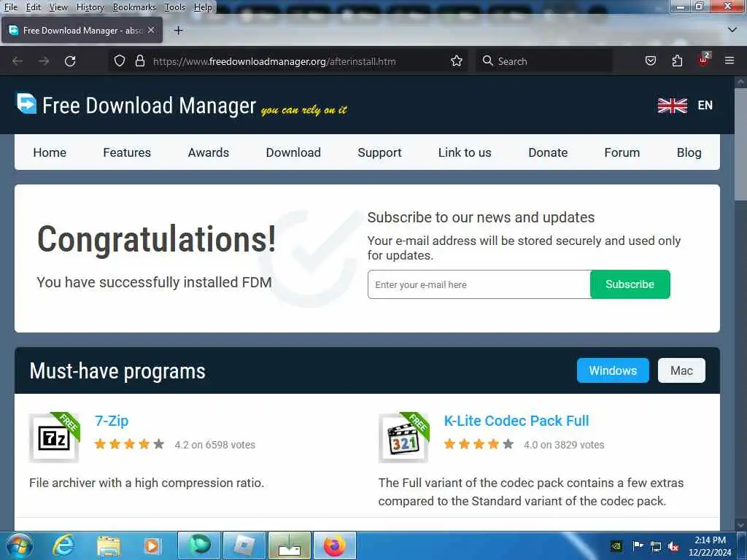Viewport: 747px width, 560px height.
Task: Open the Bookmarks menu
Action: (x=134, y=7)
